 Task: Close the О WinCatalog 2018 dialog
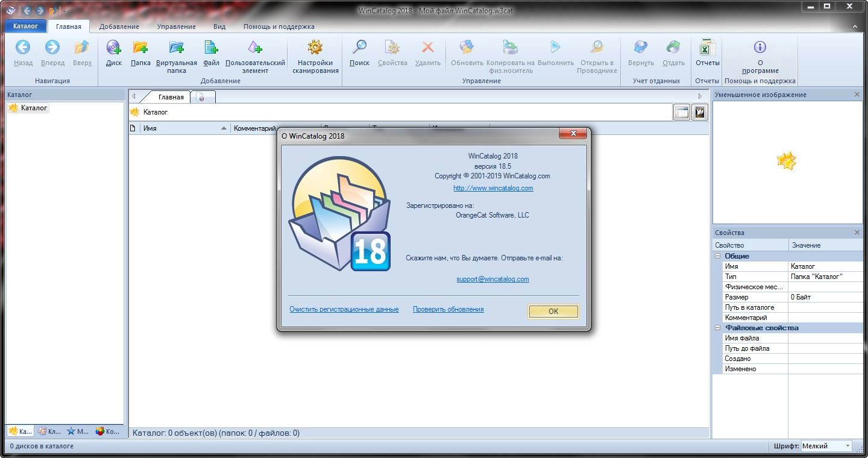(x=573, y=134)
